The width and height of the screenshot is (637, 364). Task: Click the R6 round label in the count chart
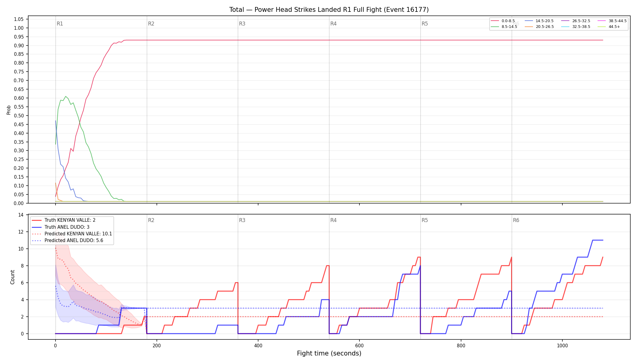click(516, 220)
